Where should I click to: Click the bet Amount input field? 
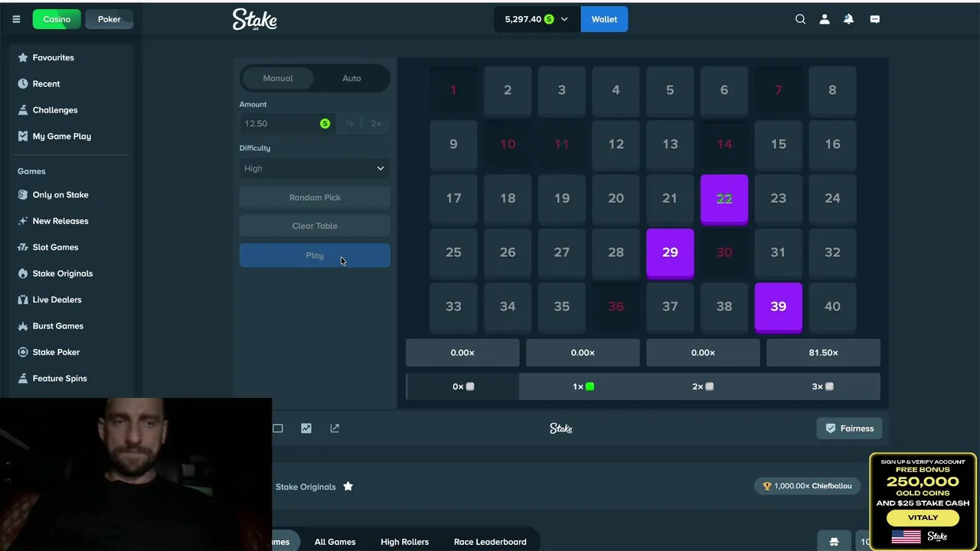288,123
